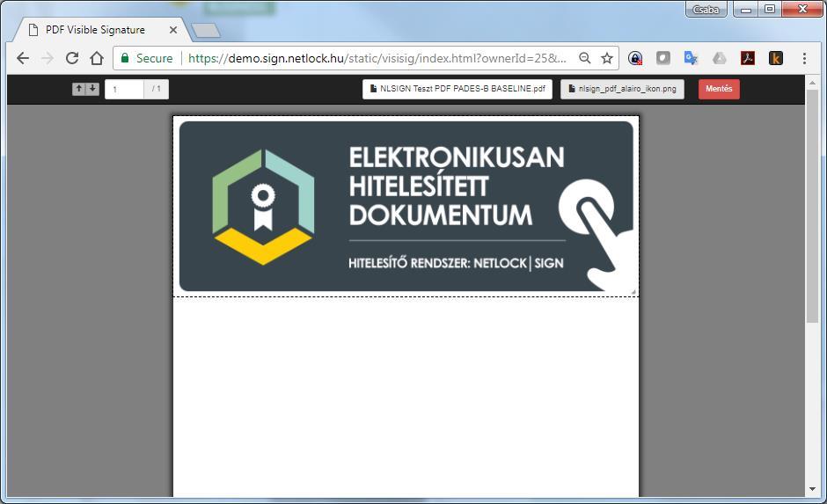Open a new browser tab

click(x=206, y=31)
